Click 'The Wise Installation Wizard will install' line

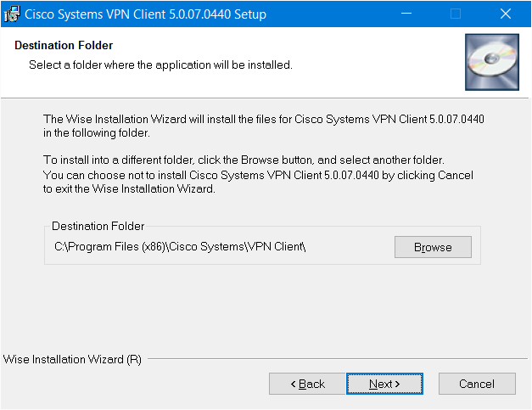[x=264, y=119]
